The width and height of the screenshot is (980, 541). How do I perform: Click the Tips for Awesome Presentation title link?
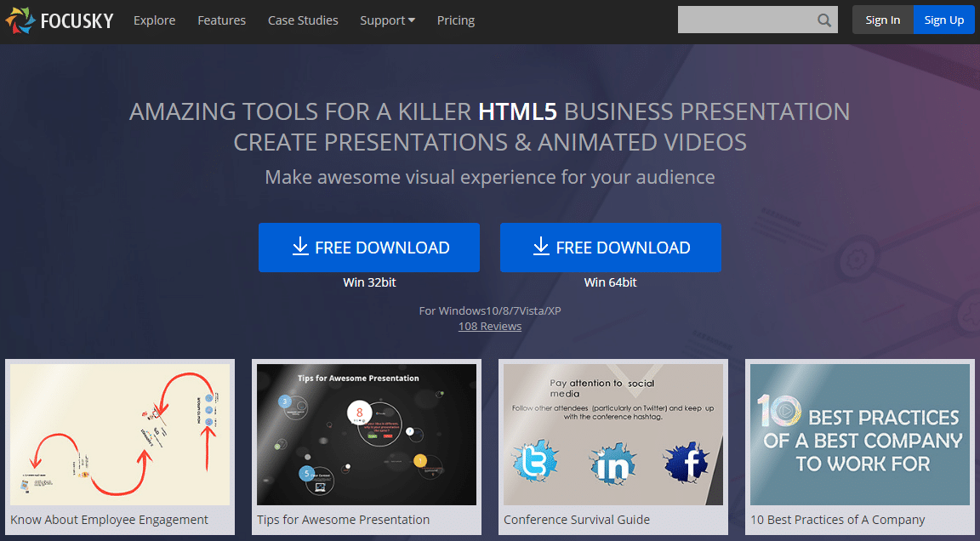343,519
